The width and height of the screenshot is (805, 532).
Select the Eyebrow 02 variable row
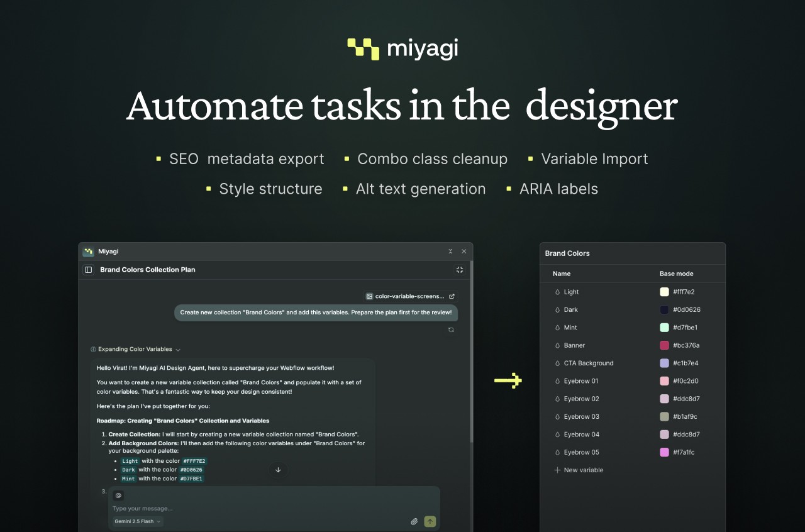point(633,399)
